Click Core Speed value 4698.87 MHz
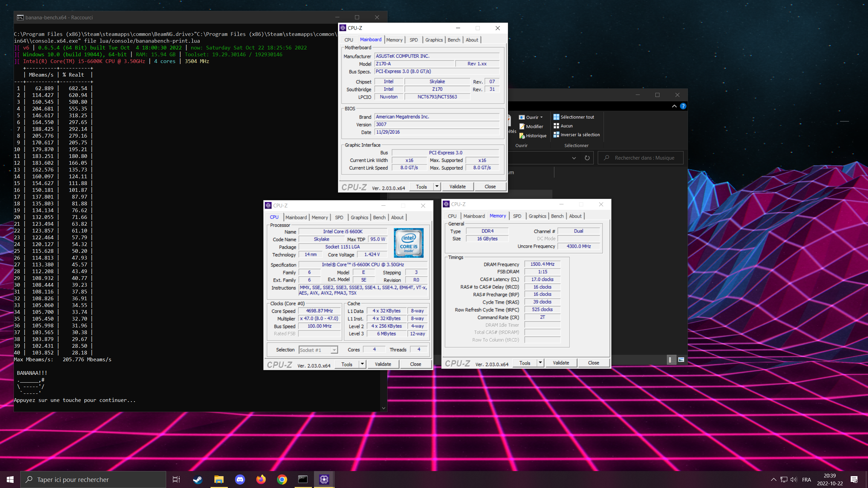This screenshot has width=868, height=488. tap(319, 311)
